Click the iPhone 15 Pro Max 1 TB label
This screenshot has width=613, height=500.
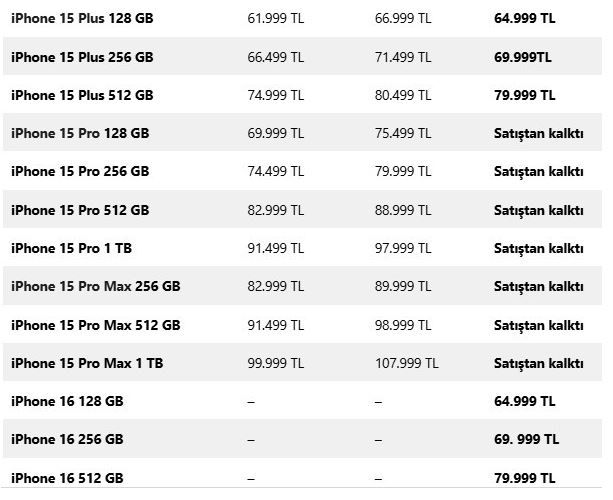88,363
